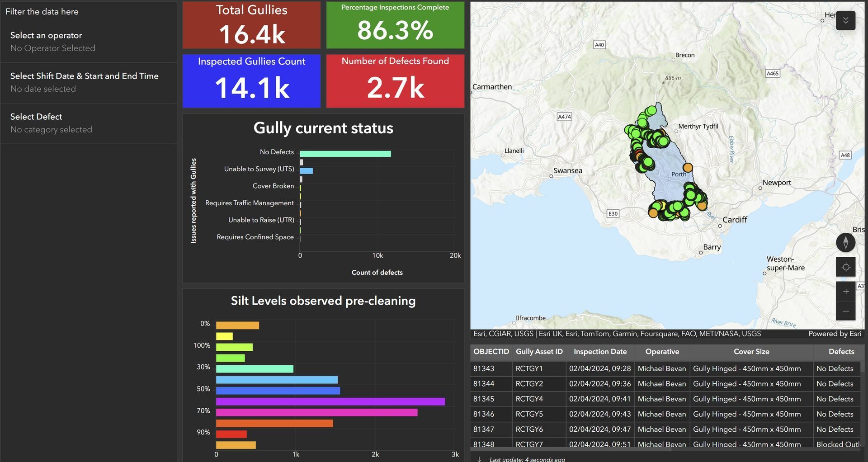Zoom out on the map

tap(845, 311)
